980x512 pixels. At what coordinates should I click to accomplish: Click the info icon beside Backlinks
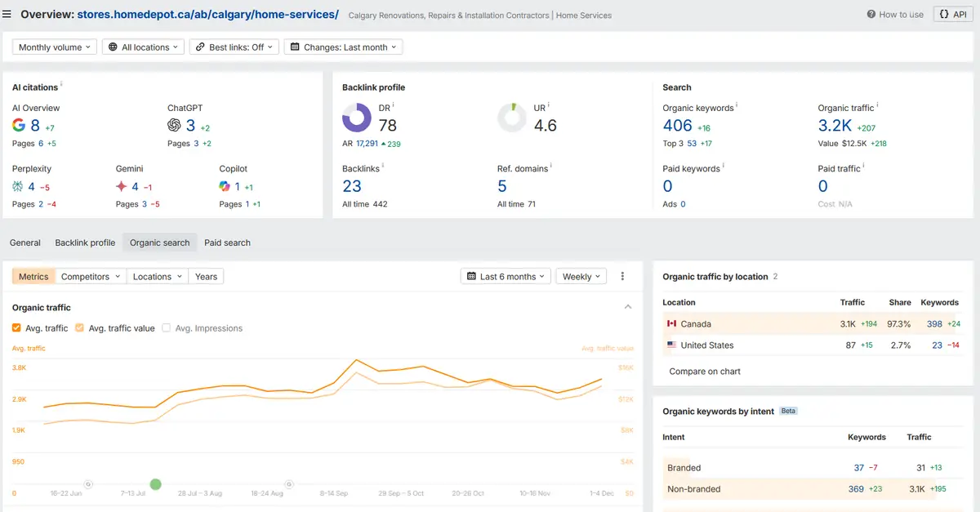point(384,167)
